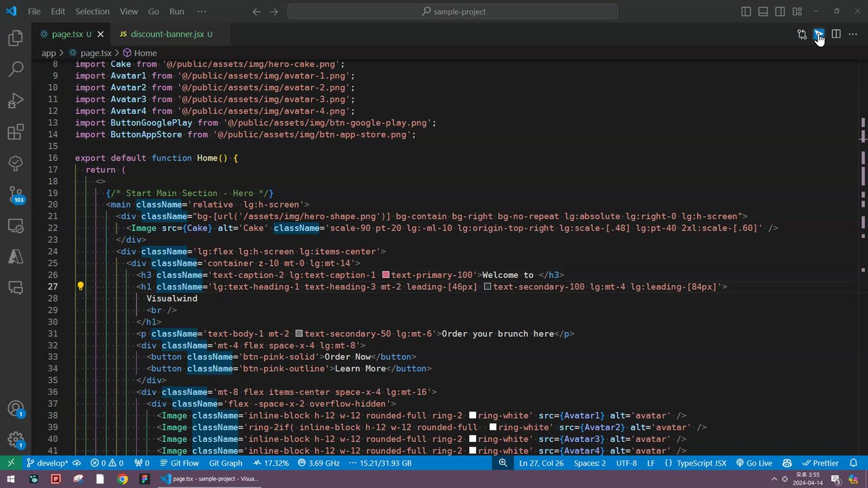Viewport: 868px width, 488px height.
Task: Click the text-primary-100 pink color swatch
Action: pos(386,275)
